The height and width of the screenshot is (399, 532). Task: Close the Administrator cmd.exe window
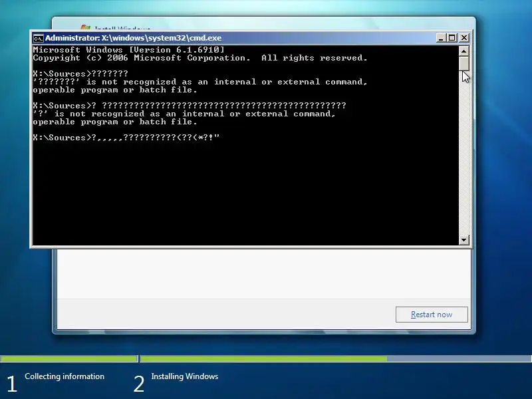click(464, 38)
